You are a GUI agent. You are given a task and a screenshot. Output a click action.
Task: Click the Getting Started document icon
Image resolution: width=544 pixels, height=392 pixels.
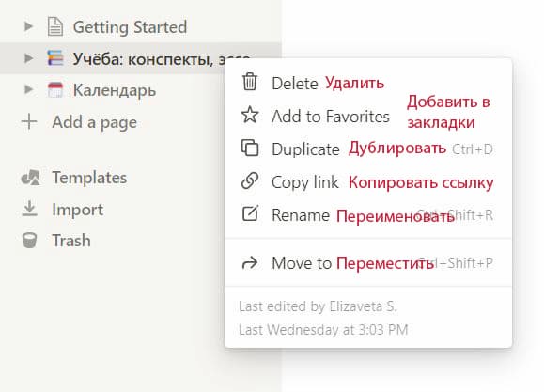tap(55, 27)
